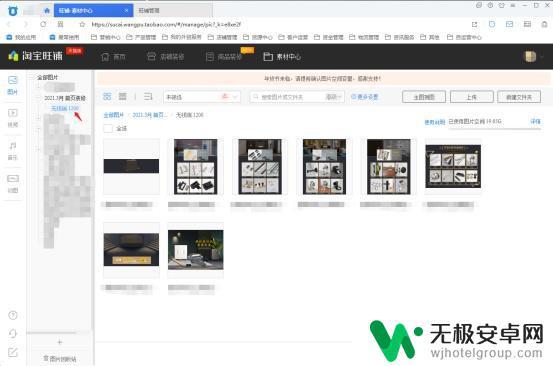Open the 图片回收站 recycle bin link

(60, 359)
